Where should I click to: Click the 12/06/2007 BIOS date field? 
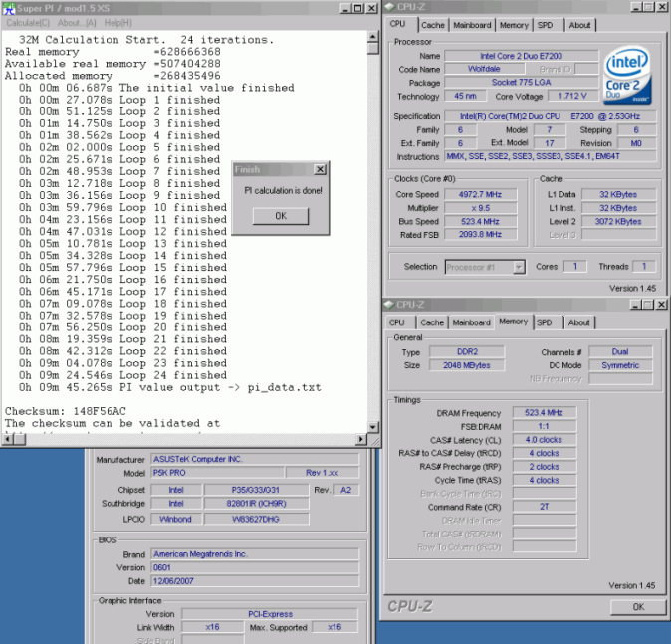point(255,581)
